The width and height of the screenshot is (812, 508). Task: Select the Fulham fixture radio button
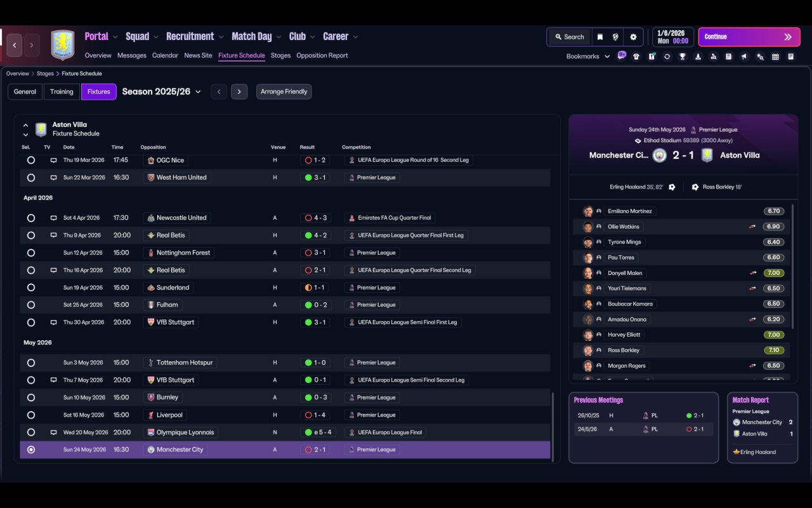(30, 305)
